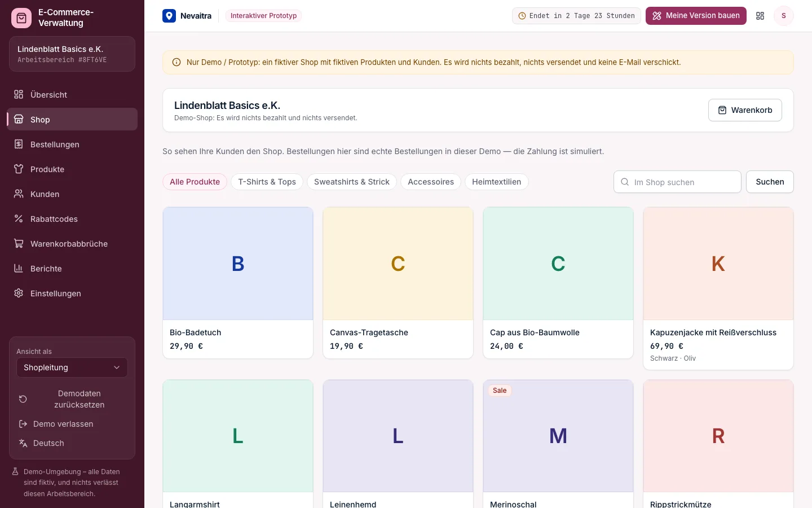This screenshot has width=812, height=508.
Task: Open the Cap aus Bio-Baumwolle image
Action: click(558, 264)
